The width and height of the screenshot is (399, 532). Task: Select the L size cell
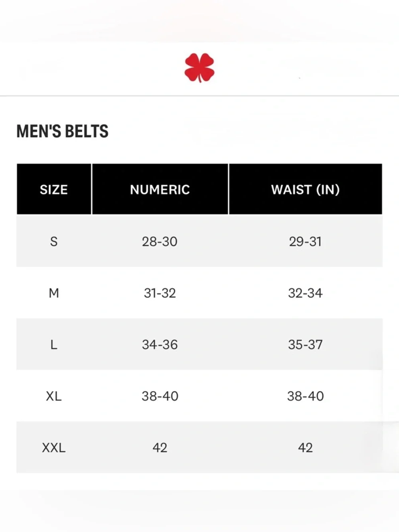[x=54, y=344]
